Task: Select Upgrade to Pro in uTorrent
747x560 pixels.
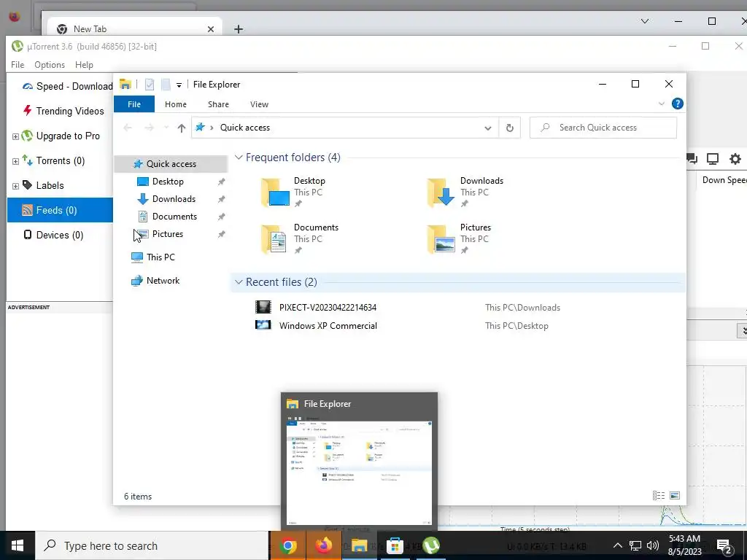Action: point(60,136)
